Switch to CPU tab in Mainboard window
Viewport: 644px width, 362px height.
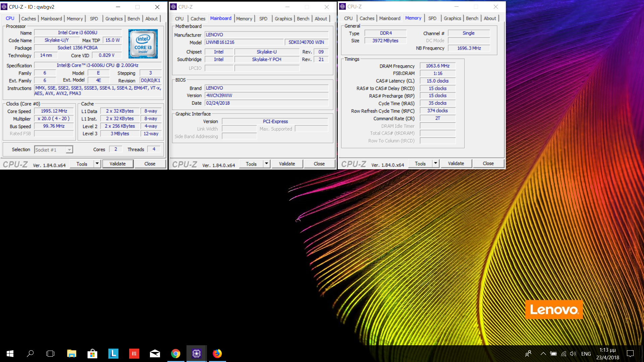click(x=179, y=18)
